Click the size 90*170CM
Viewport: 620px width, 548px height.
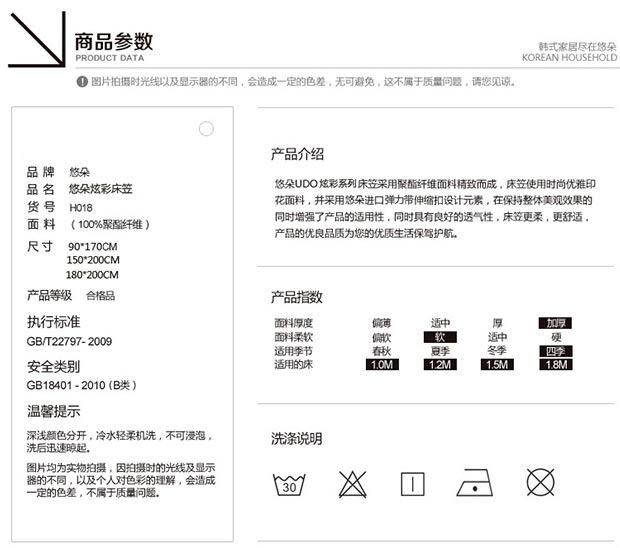tap(93, 247)
